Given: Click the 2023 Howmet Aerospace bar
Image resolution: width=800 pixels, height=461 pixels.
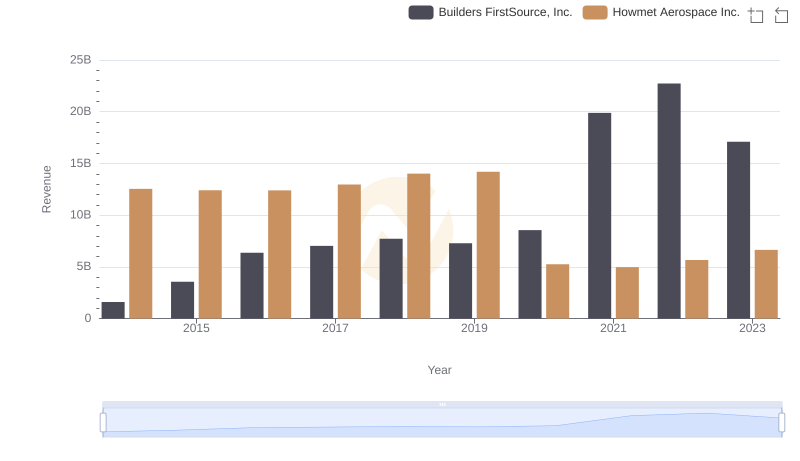Looking at the screenshot, I should tap(766, 284).
